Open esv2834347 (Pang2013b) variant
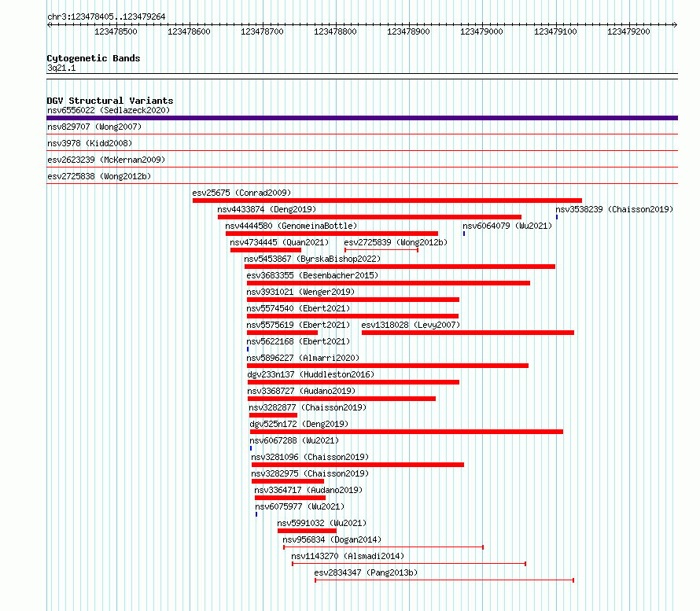Image resolution: width=700 pixels, height=611 pixels. [366, 572]
